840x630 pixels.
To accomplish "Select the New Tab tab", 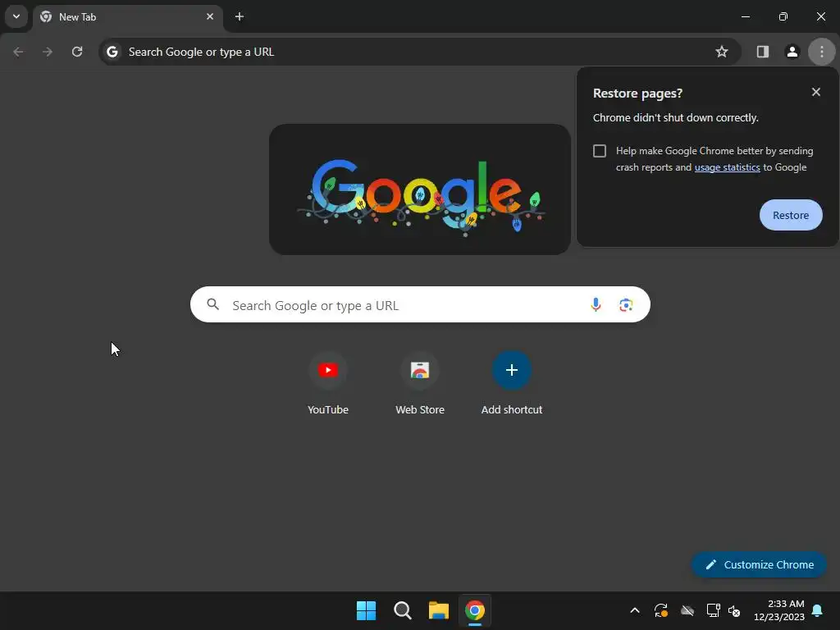I will click(127, 17).
